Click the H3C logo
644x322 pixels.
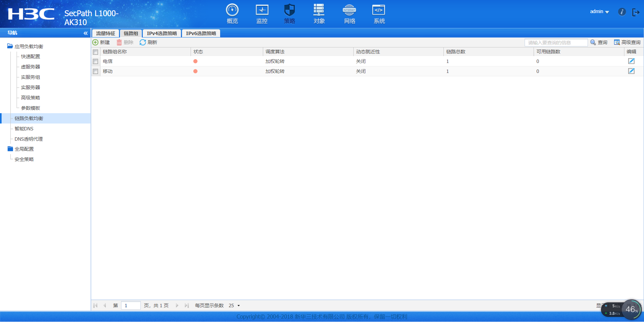[x=31, y=14]
